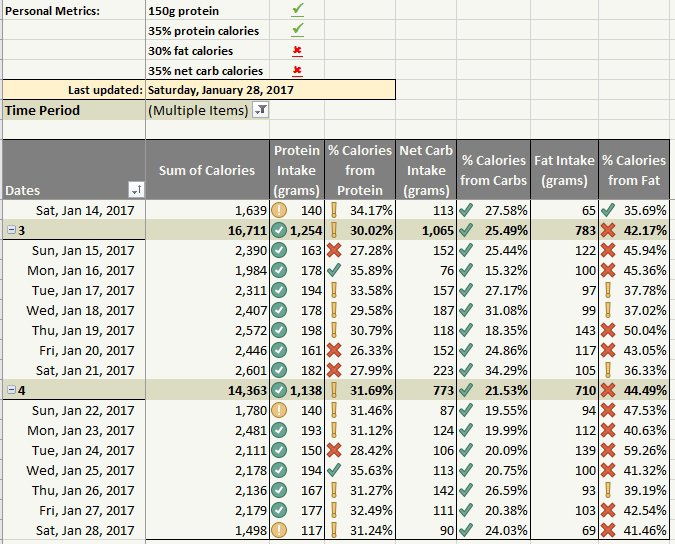Screen dimensions: 675x544
Task: Select the % Calories from Carbs header
Action: click(493, 170)
